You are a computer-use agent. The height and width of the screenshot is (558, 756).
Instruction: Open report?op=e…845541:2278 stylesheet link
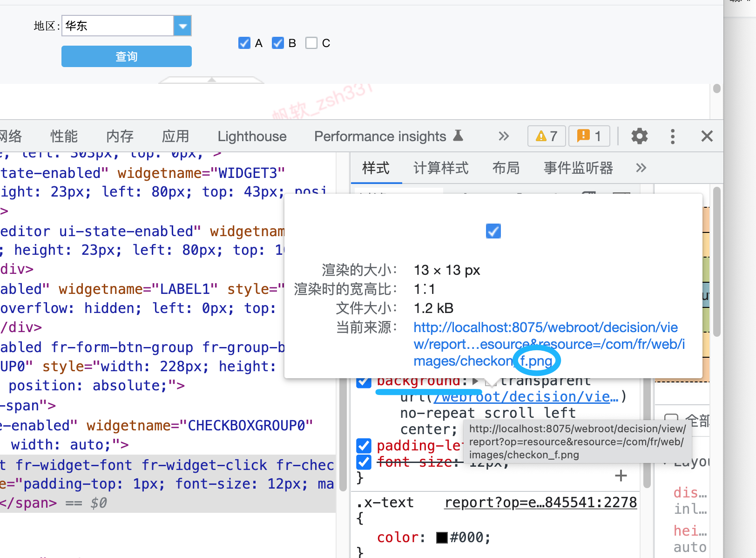click(540, 503)
